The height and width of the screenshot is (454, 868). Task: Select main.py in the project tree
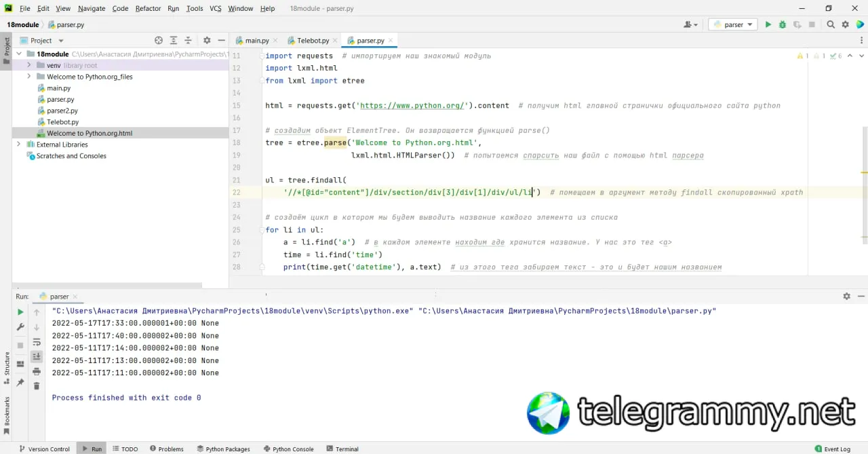click(58, 88)
